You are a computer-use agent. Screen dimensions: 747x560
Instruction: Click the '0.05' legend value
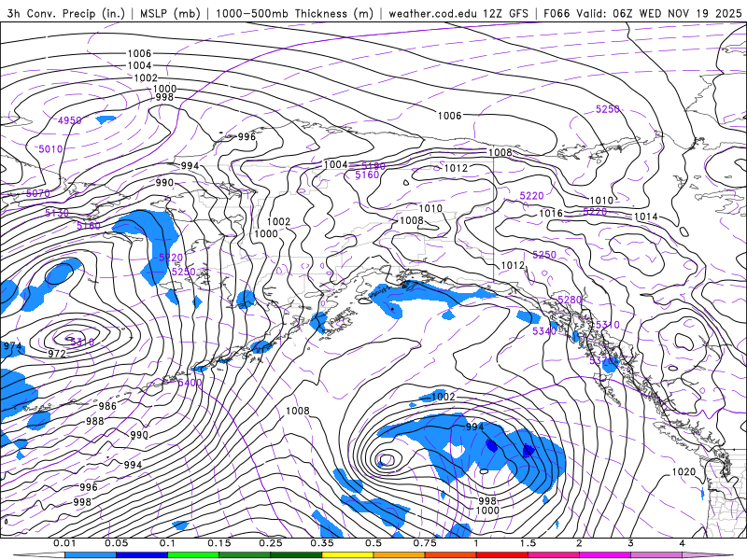116,543
